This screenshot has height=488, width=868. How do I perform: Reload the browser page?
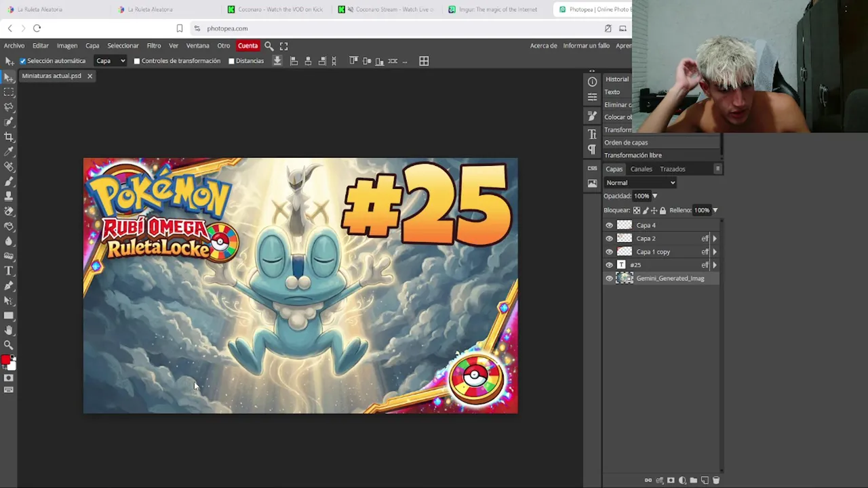pyautogui.click(x=37, y=28)
